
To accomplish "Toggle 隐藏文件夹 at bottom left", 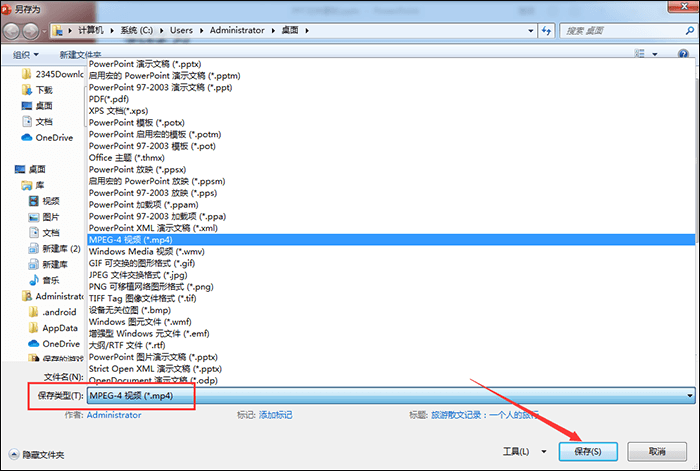I will click(37, 455).
